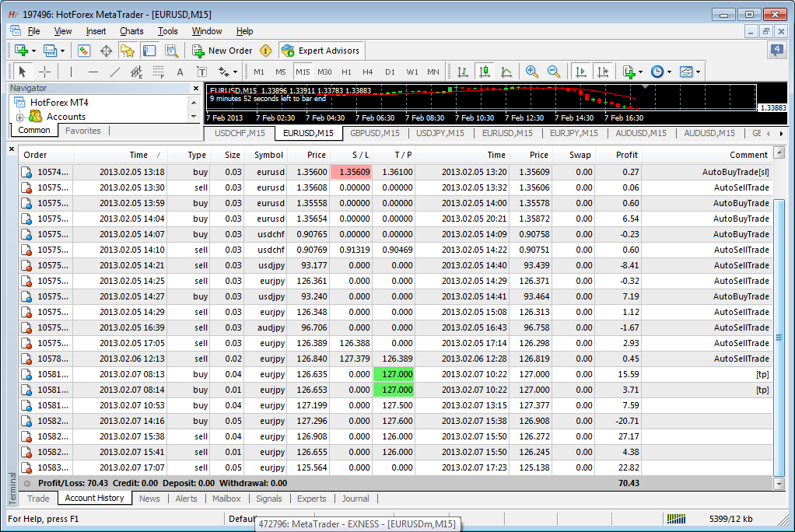Switch to the USDCHF,M15 chart tab
This screenshot has height=532, width=795.
click(x=240, y=133)
